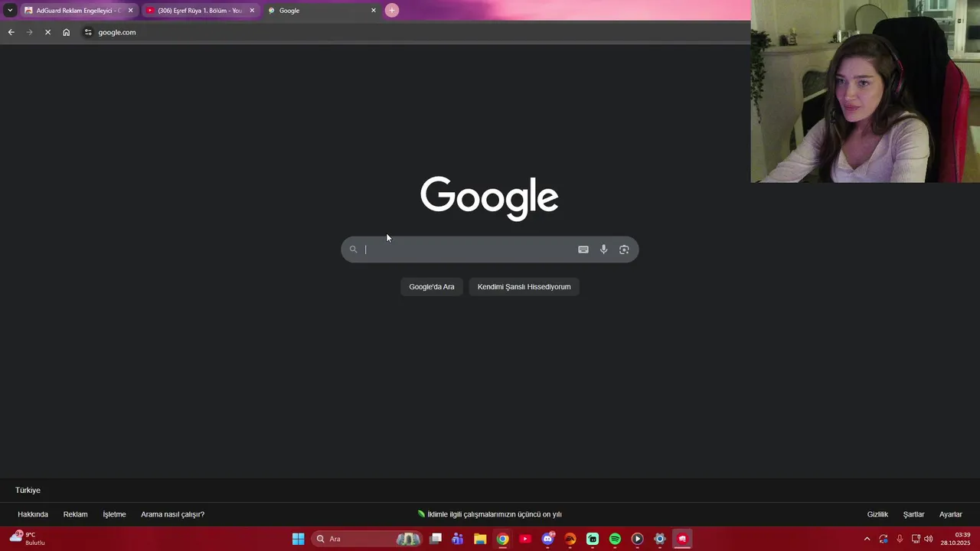The width and height of the screenshot is (980, 551).
Task: Open the volume control in the tray
Action: point(929,539)
